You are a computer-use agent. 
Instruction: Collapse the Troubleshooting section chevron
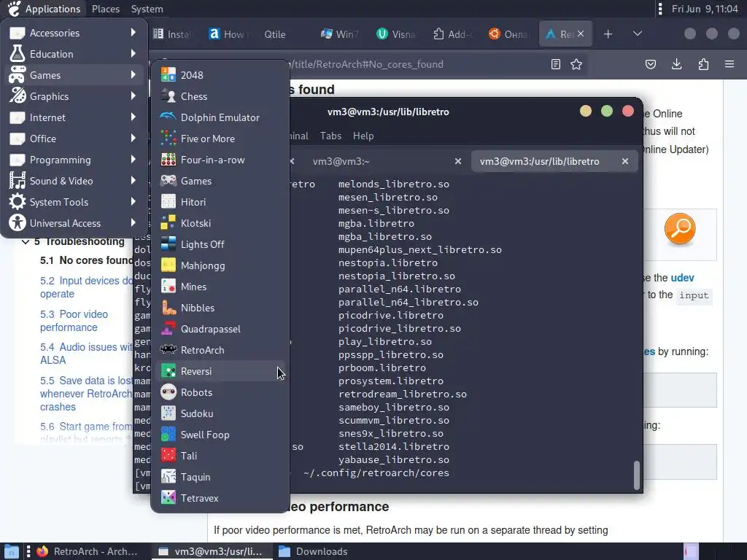pyautogui.click(x=26, y=242)
